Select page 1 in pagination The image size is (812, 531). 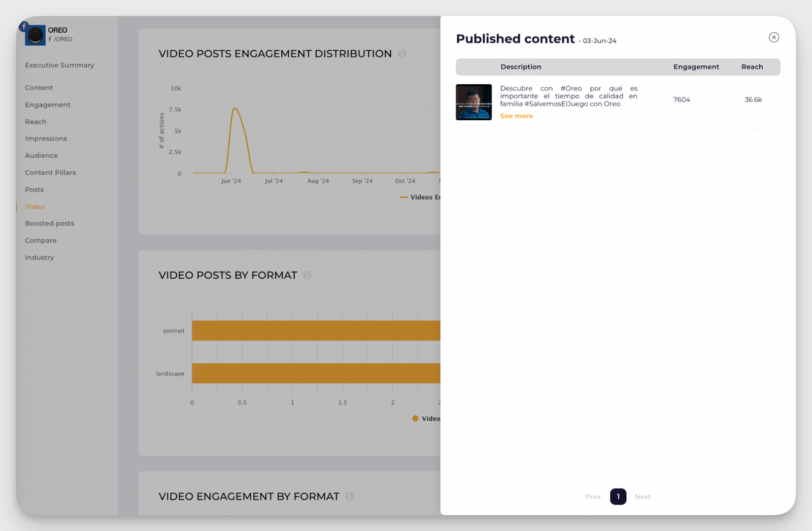[x=618, y=496]
